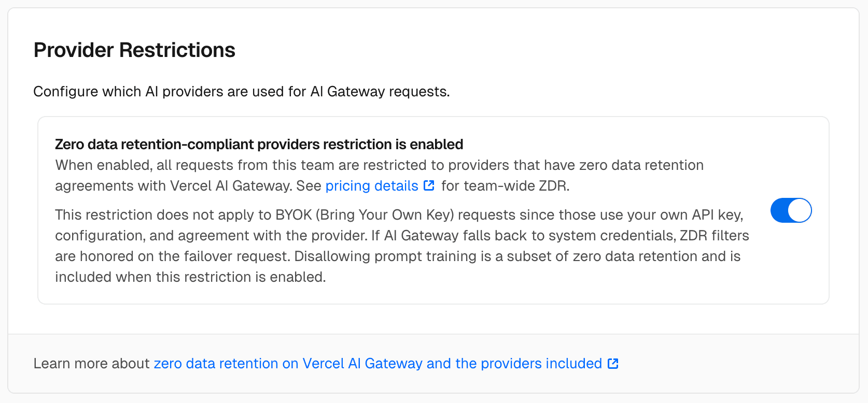Click the white knob of the ZDR switch
Screen dimensions: 868x403
pos(800,210)
